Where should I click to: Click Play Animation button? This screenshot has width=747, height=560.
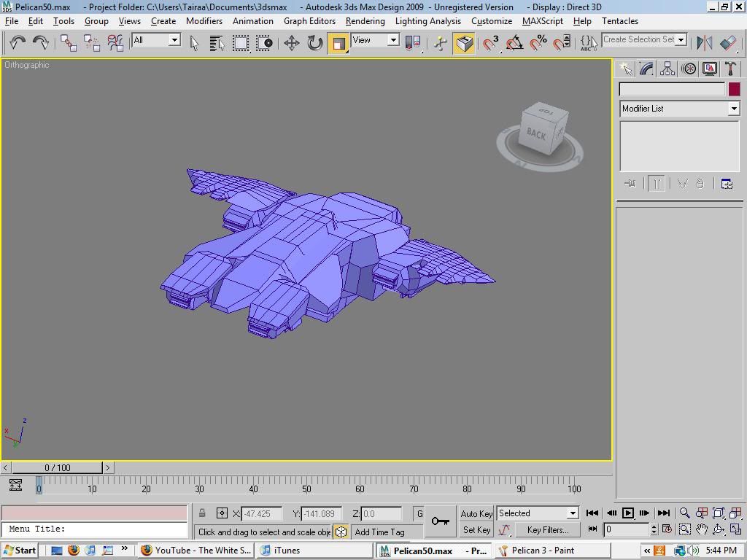click(x=628, y=513)
